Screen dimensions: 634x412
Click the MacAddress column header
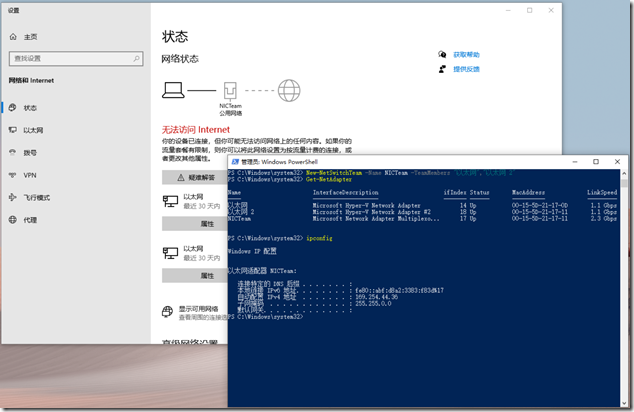(x=528, y=192)
